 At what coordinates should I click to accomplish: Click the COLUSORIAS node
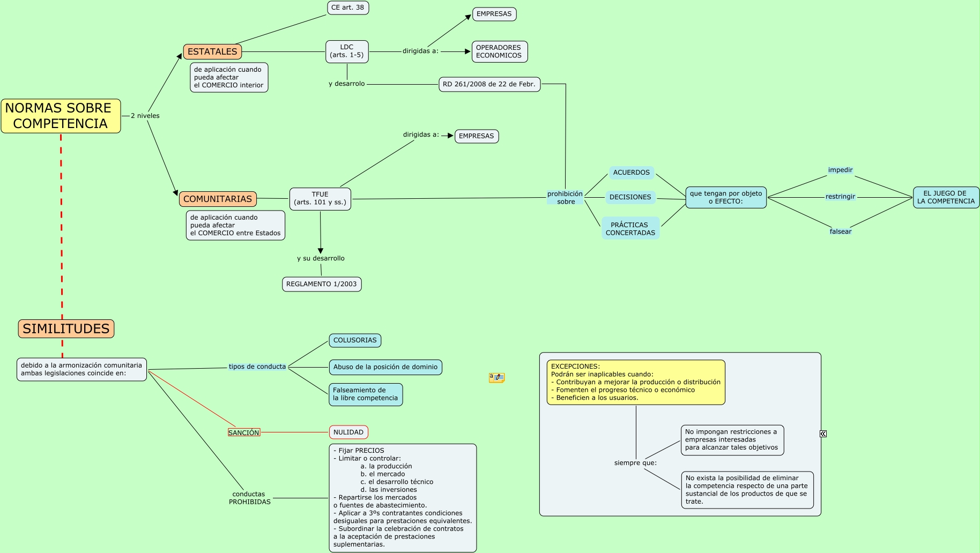click(355, 340)
